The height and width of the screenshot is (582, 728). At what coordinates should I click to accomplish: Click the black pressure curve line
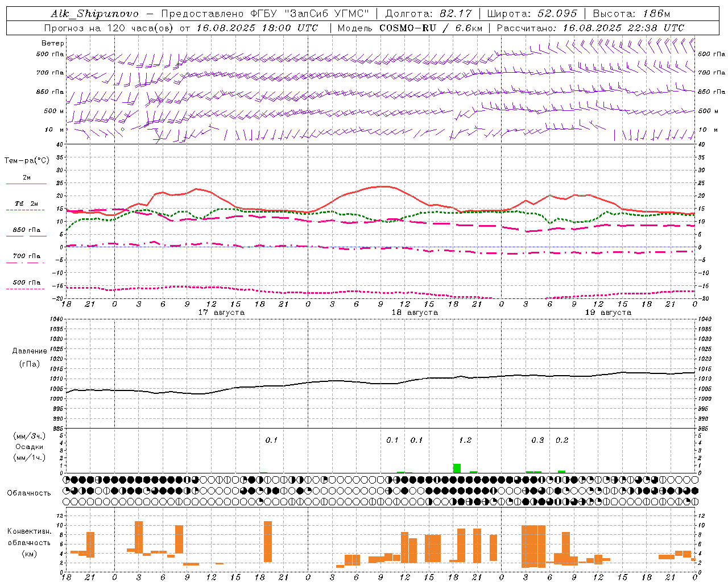point(381,383)
